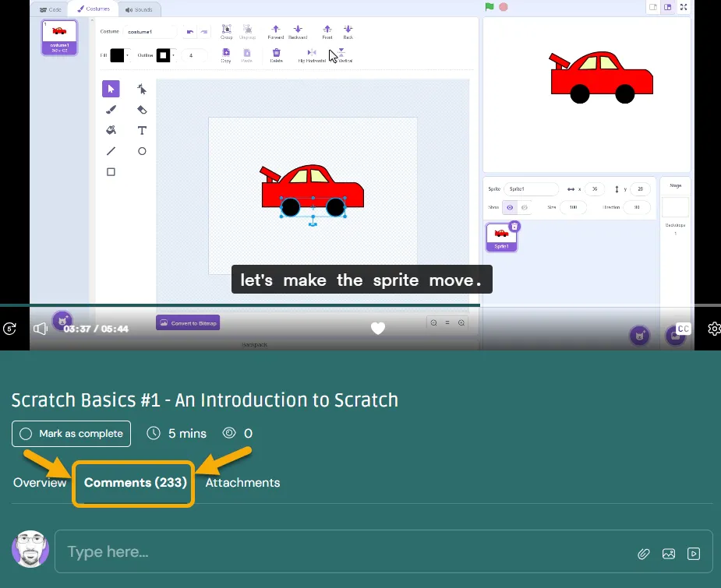The image size is (721, 588).
Task: Click the Paste icon
Action: (x=247, y=55)
